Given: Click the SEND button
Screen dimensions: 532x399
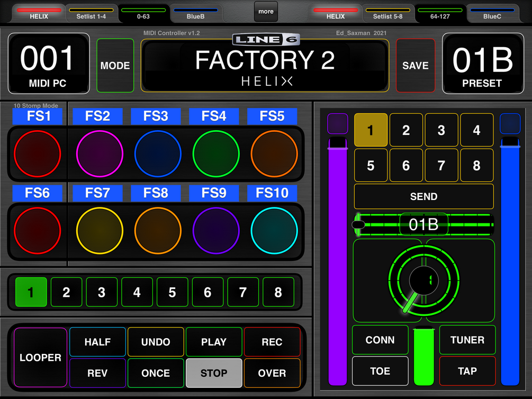Looking at the screenshot, I should (424, 196).
